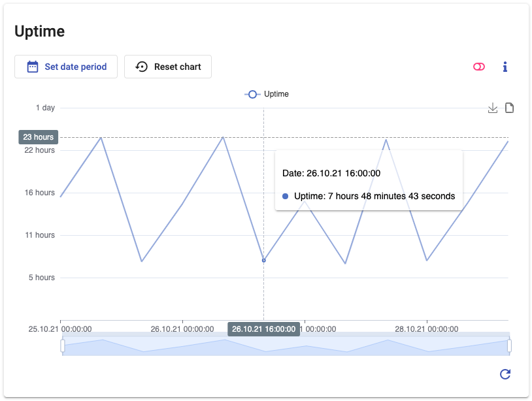Click the left handle of the zoom slider
532x401 pixels.
pyautogui.click(x=63, y=345)
